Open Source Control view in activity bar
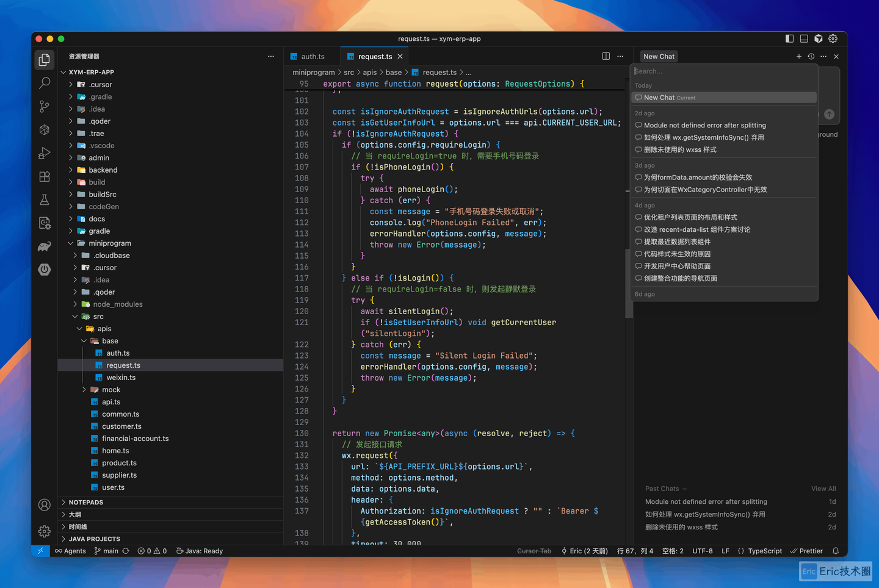The image size is (879, 588). pos(44,107)
